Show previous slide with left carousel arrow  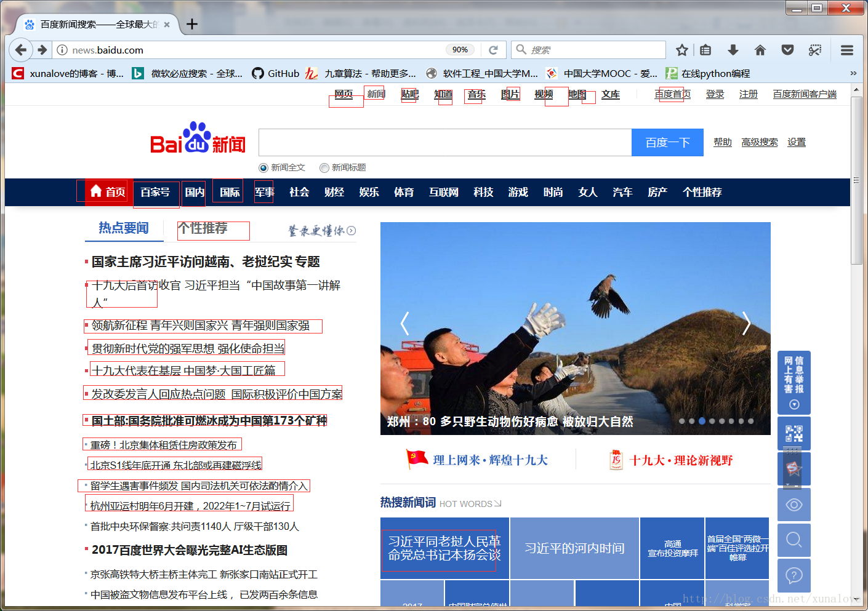pyautogui.click(x=404, y=323)
